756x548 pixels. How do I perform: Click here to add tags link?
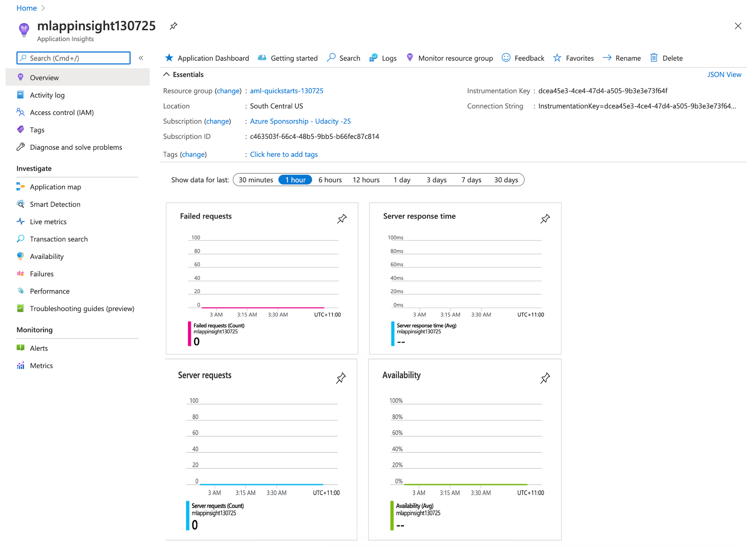(284, 154)
